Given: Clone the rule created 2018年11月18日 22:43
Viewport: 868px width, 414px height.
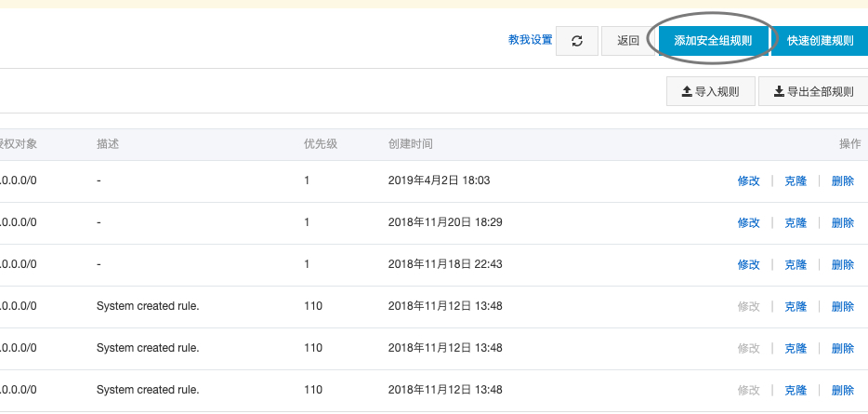Looking at the screenshot, I should [796, 265].
